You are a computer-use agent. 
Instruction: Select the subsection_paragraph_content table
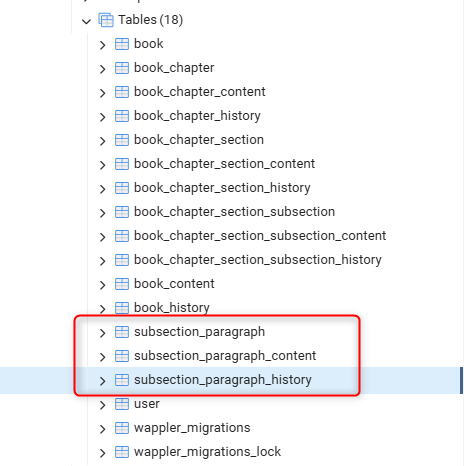click(225, 356)
